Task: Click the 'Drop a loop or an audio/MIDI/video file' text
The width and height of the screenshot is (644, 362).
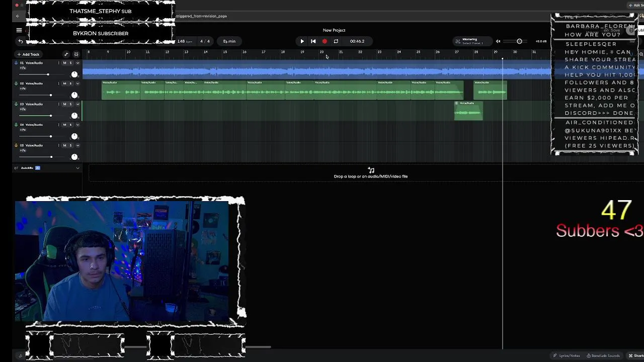Action: click(x=371, y=176)
